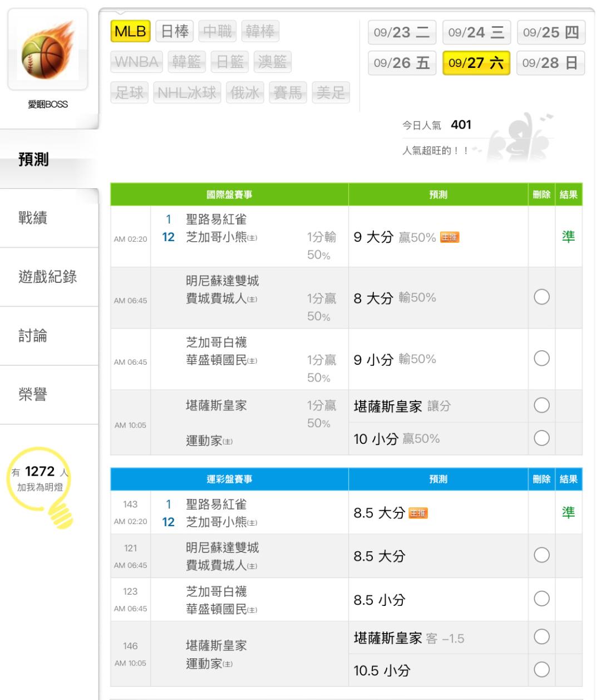Choose the 09/23 二 date button
This screenshot has width=601, height=700.
401,32
